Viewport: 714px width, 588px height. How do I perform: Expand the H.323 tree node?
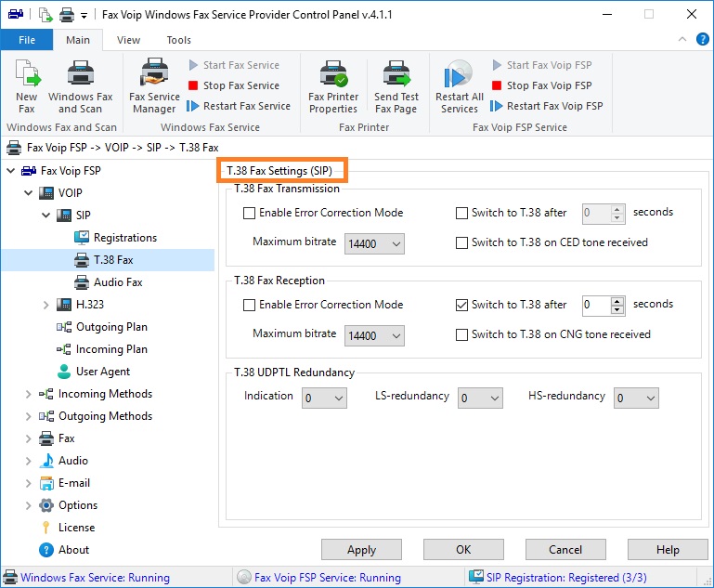pos(46,305)
